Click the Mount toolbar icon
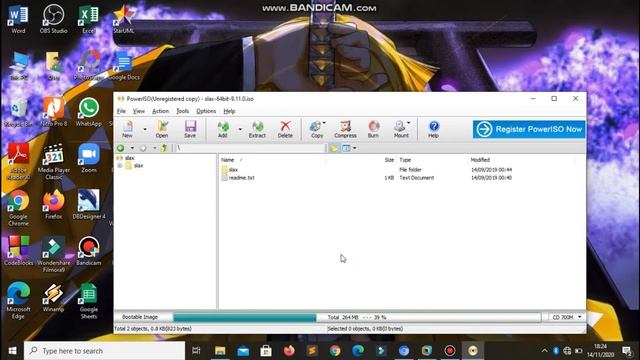Screen dimensions: 640x360 [401, 129]
